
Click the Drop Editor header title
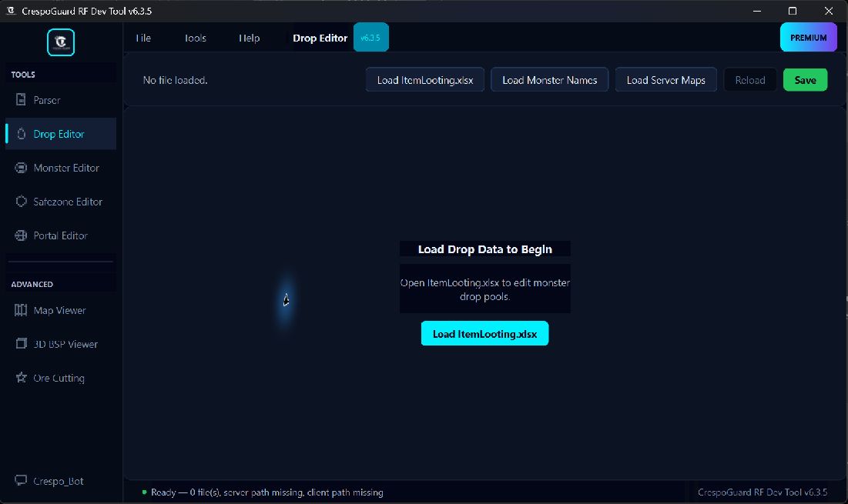click(320, 38)
